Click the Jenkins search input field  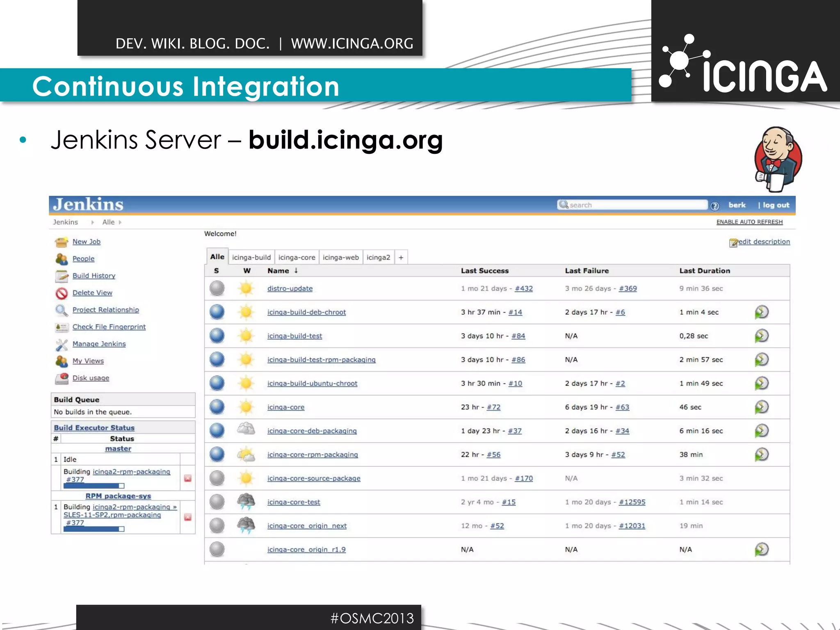pyautogui.click(x=632, y=205)
